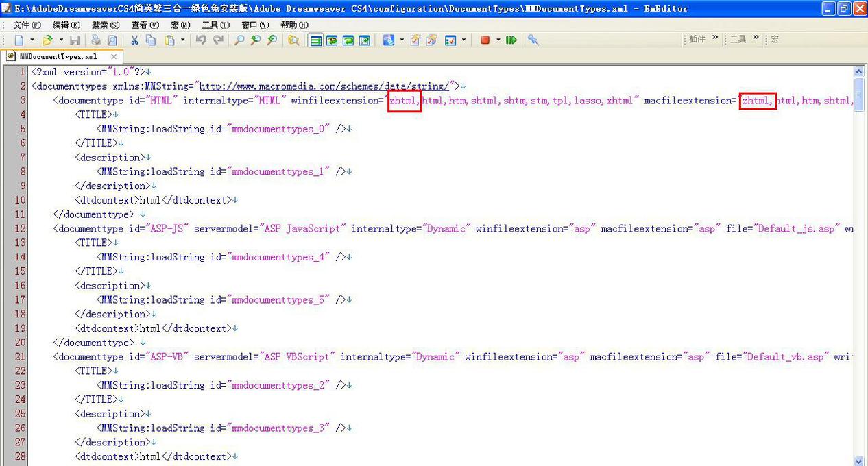The width and height of the screenshot is (868, 466).
Task: Click the vertical scrollbar down arrow
Action: pyautogui.click(x=859, y=461)
